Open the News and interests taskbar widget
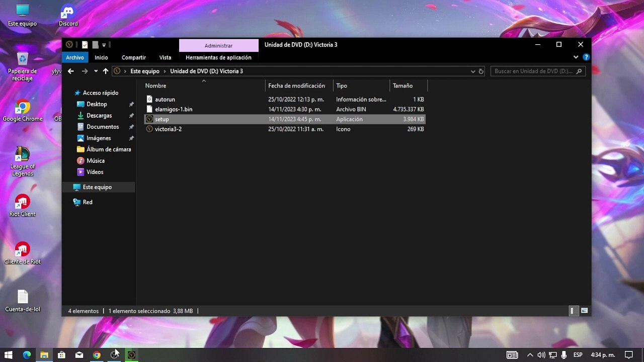 pos(512,355)
